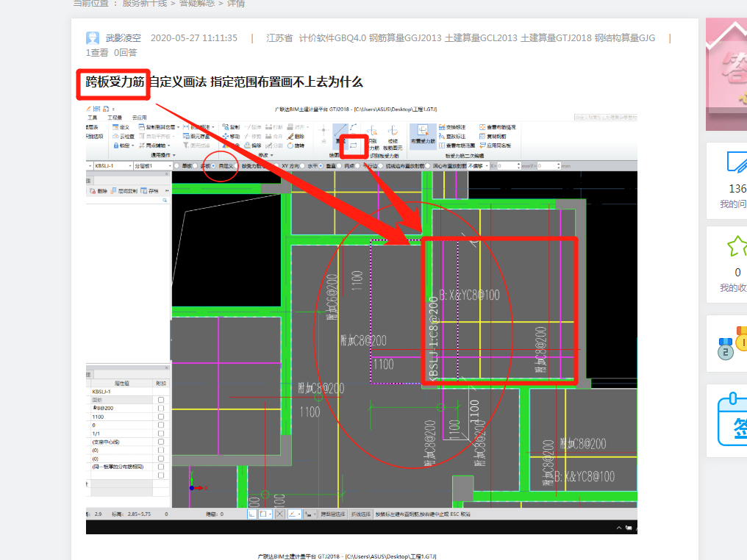
Task: Click 查改标注 edit annotation tool
Action: point(452,136)
